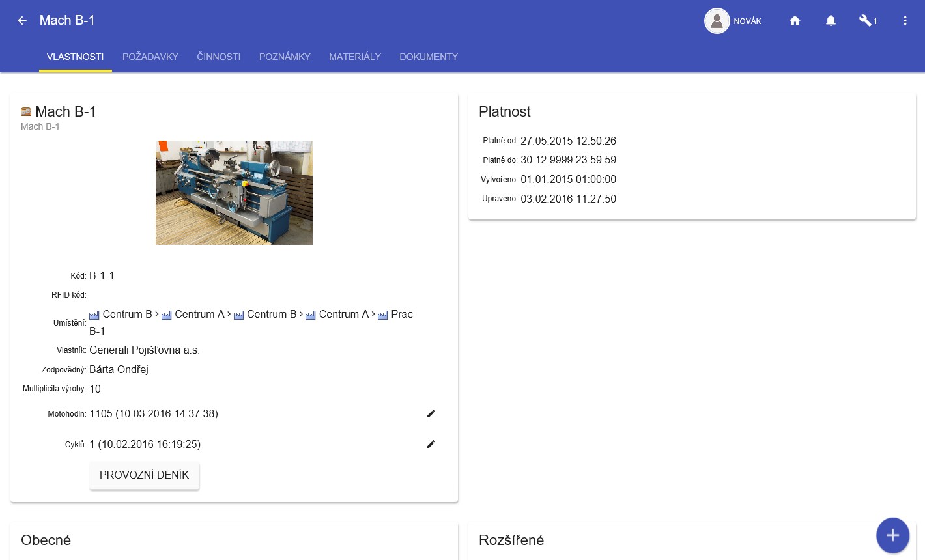Click the first Centrum A location link
This screenshot has width=925, height=560.
(199, 315)
